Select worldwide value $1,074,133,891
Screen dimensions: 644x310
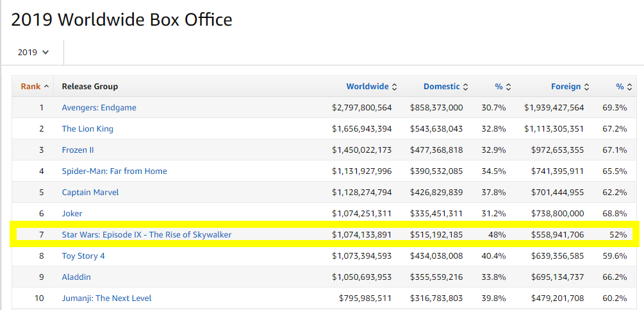click(x=362, y=235)
